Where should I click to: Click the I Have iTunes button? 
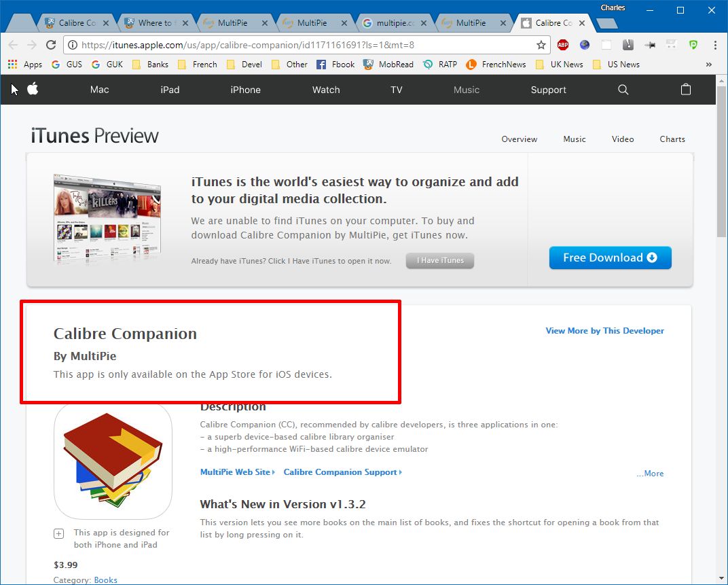tap(440, 261)
